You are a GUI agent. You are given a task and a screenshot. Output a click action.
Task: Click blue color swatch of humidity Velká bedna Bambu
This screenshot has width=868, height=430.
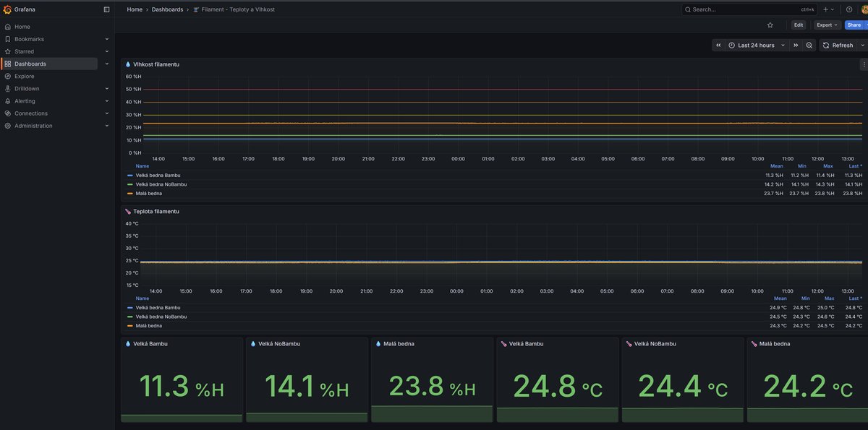coord(130,175)
